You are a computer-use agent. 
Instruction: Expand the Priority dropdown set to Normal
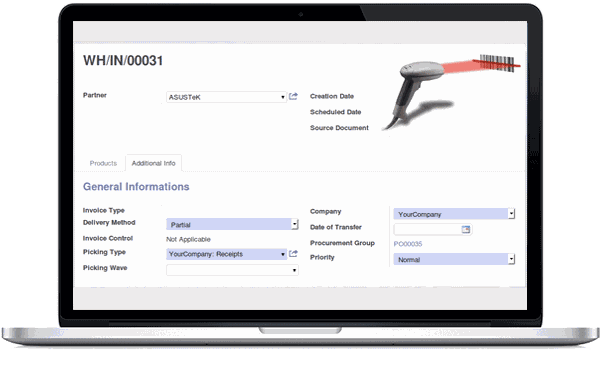454,260
